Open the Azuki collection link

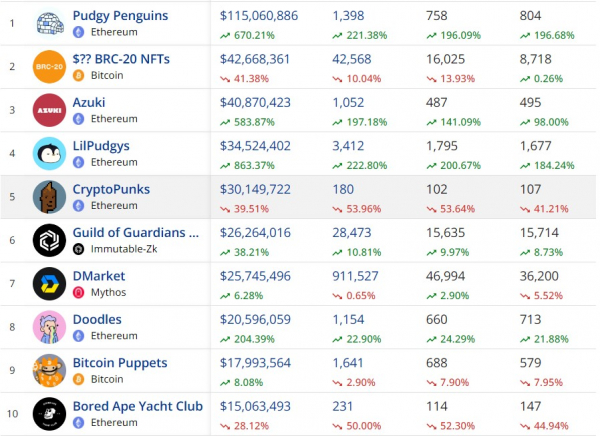(x=89, y=103)
